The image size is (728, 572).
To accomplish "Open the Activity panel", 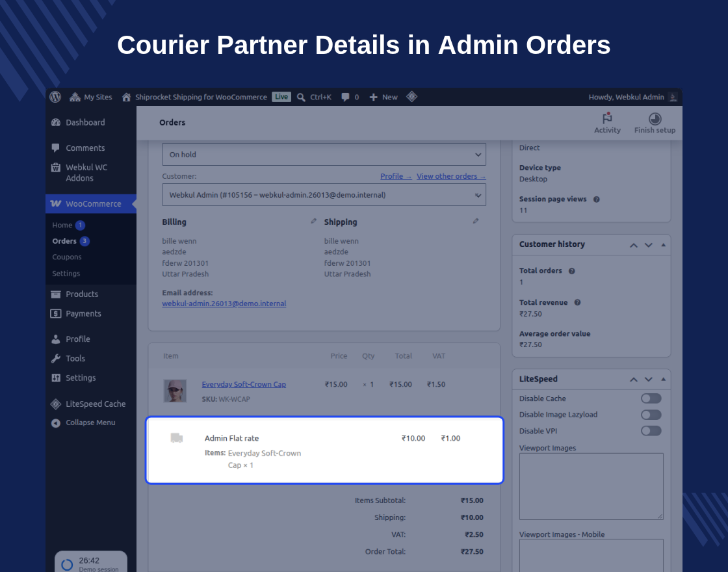I will pyautogui.click(x=607, y=123).
